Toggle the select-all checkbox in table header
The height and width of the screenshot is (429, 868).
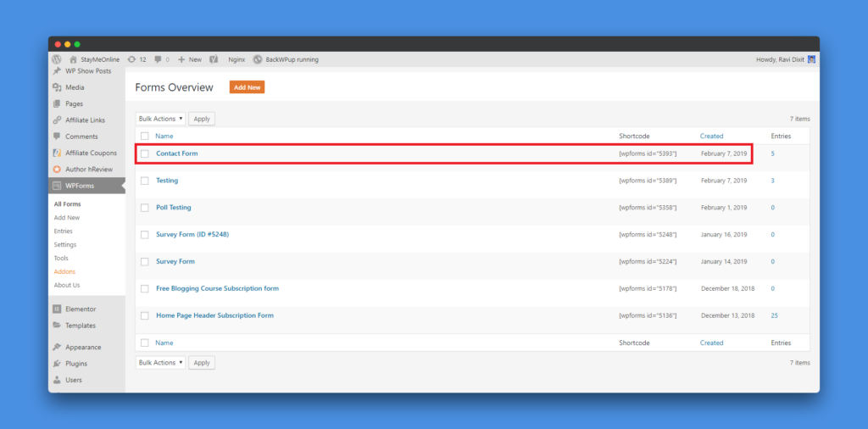point(145,136)
